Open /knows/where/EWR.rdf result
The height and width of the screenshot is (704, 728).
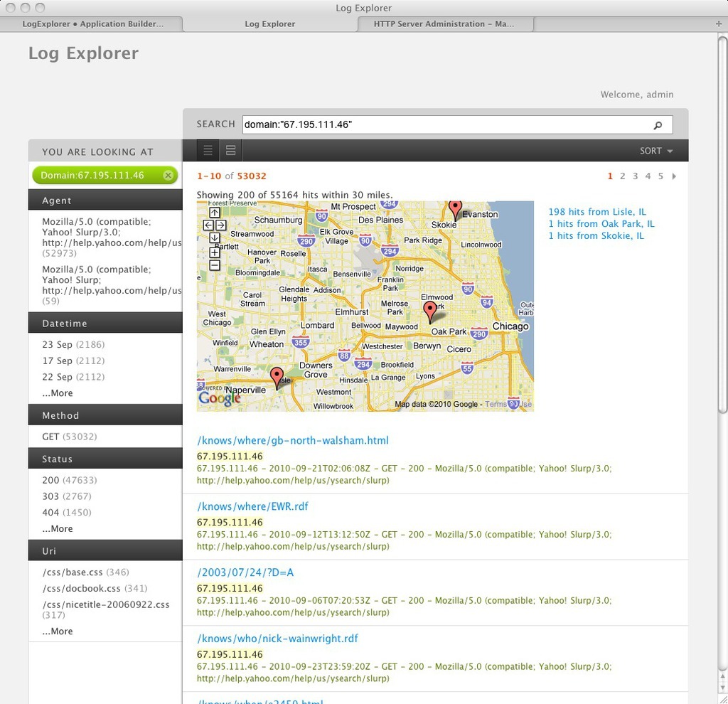pyautogui.click(x=252, y=506)
